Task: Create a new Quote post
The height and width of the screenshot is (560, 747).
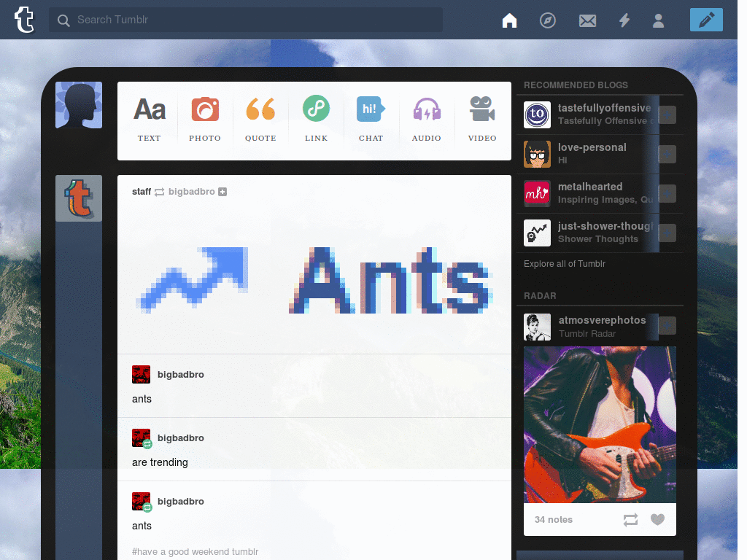Action: [x=260, y=120]
